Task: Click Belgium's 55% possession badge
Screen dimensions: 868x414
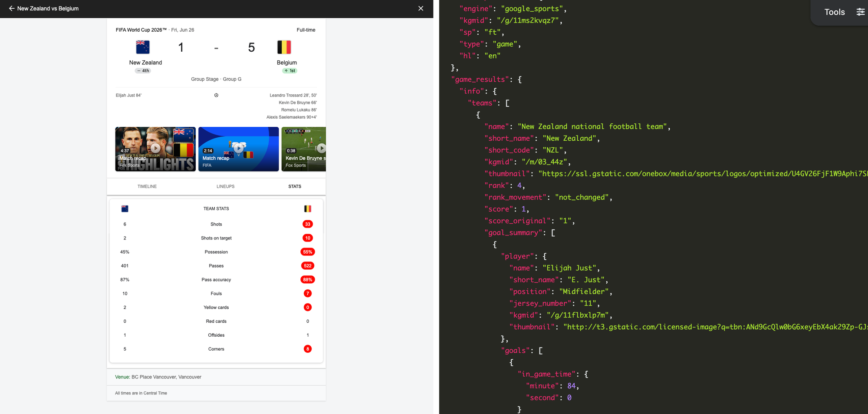Action: coord(308,252)
